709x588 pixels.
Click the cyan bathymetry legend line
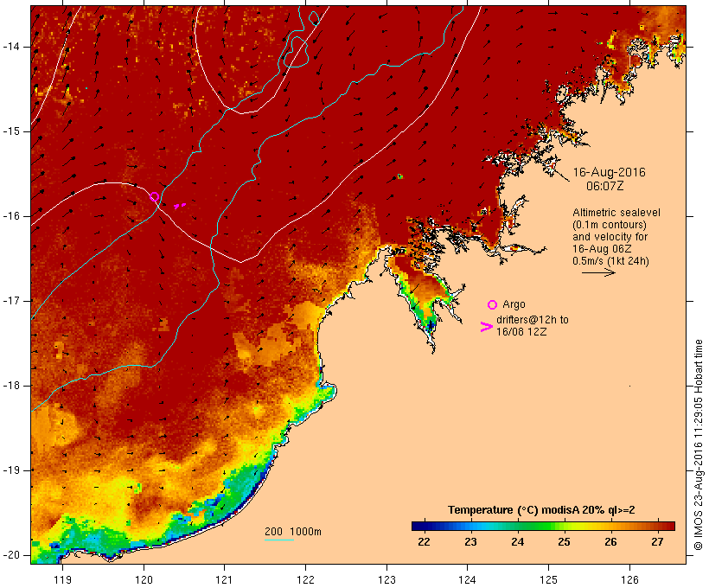pyautogui.click(x=279, y=540)
